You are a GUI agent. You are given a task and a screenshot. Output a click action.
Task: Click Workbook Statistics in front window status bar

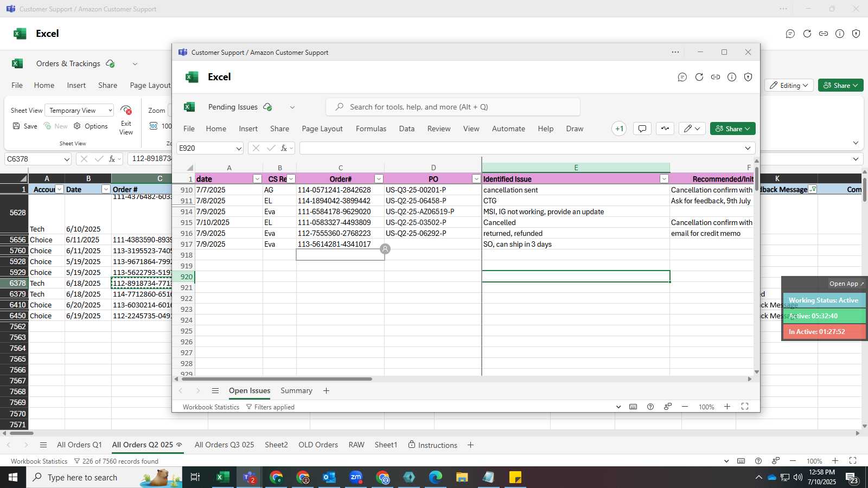click(210, 407)
